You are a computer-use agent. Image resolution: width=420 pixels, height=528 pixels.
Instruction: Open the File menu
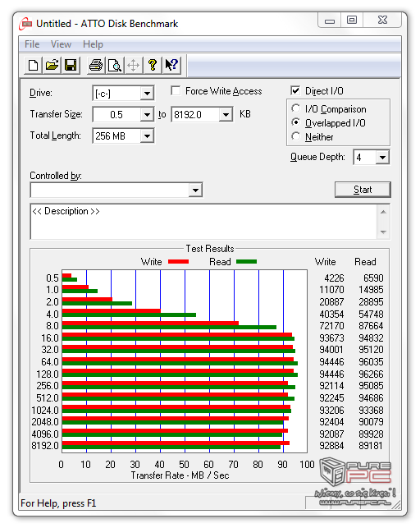[32, 44]
